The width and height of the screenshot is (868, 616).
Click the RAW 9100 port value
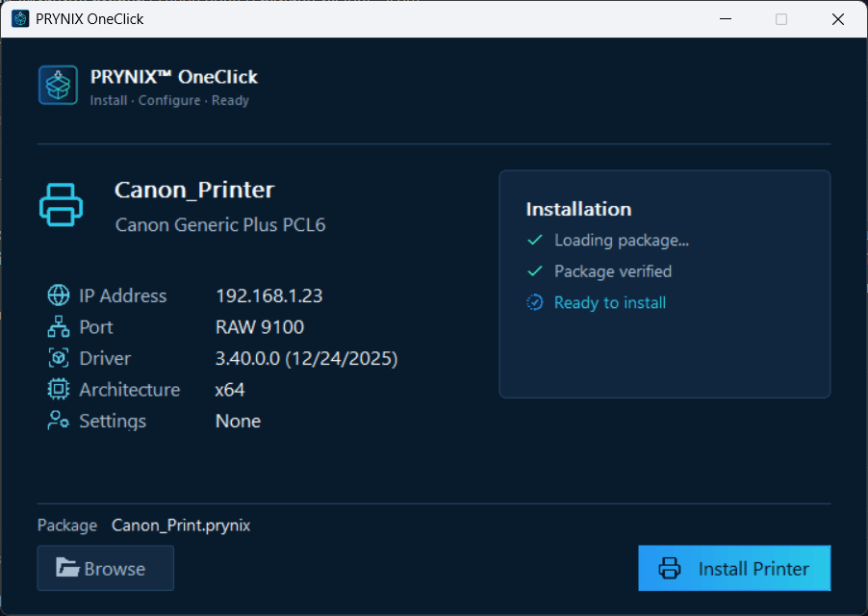point(260,327)
